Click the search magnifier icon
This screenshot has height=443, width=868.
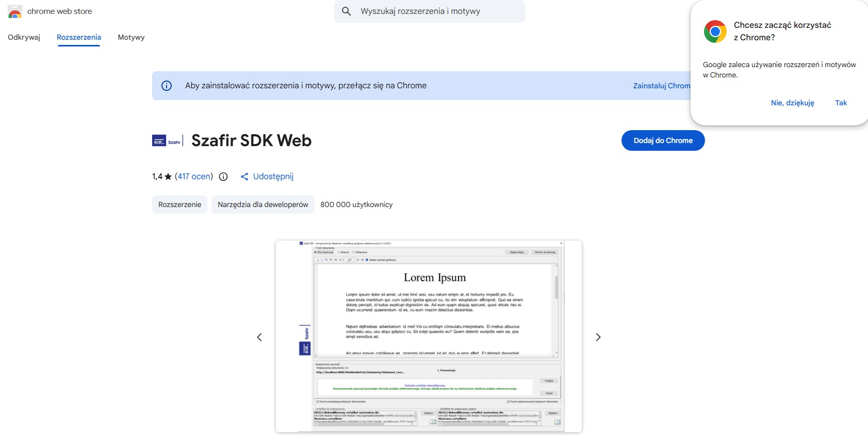347,11
